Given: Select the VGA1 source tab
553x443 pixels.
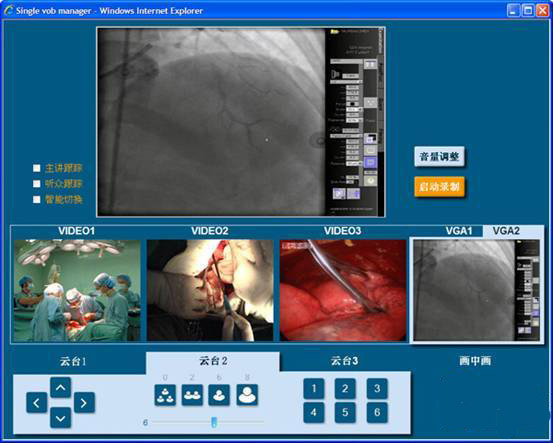Looking at the screenshot, I should (x=459, y=231).
